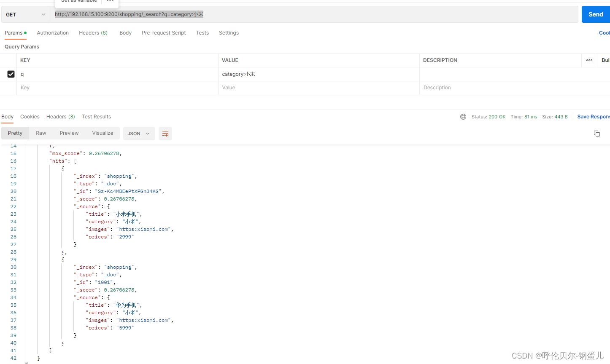Click the Query Params heading
The height and width of the screenshot is (364, 610).
tap(22, 47)
